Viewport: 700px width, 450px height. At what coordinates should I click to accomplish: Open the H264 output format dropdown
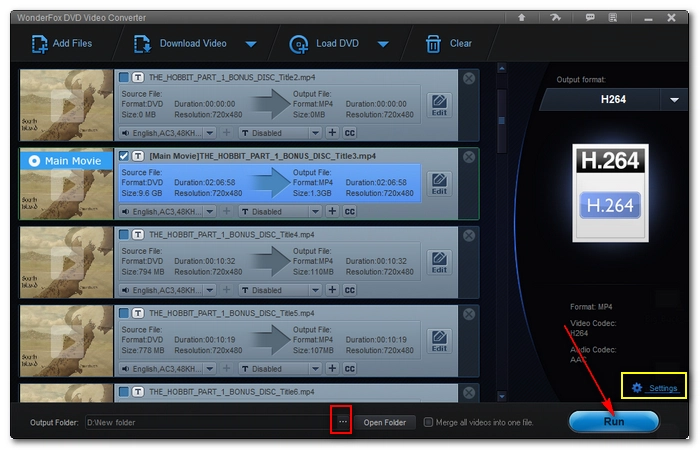(674, 100)
